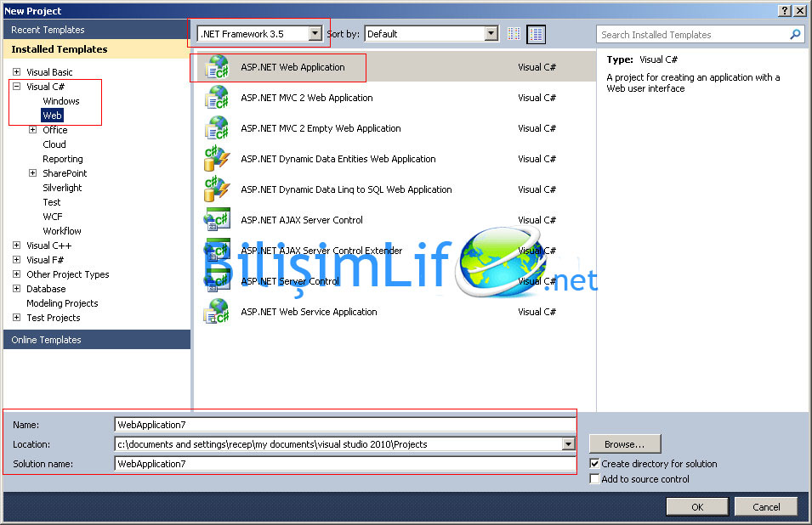Click the Dynamic Data Entities Web Application icon
The height and width of the screenshot is (525, 812).
coord(217,159)
